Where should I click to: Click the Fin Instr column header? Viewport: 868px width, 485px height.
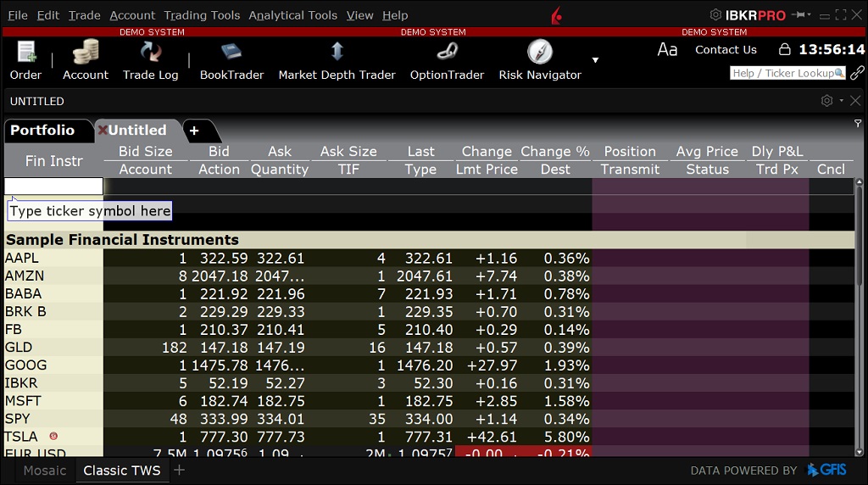(53, 160)
